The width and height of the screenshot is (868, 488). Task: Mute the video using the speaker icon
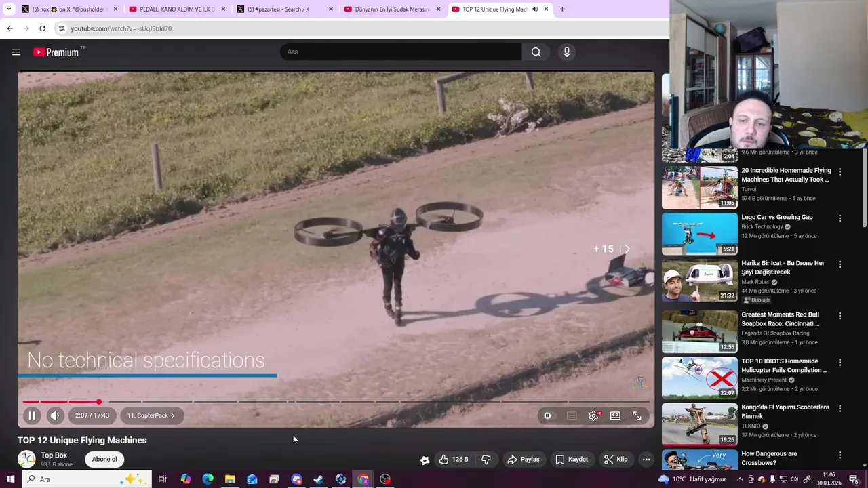pyautogui.click(x=55, y=415)
